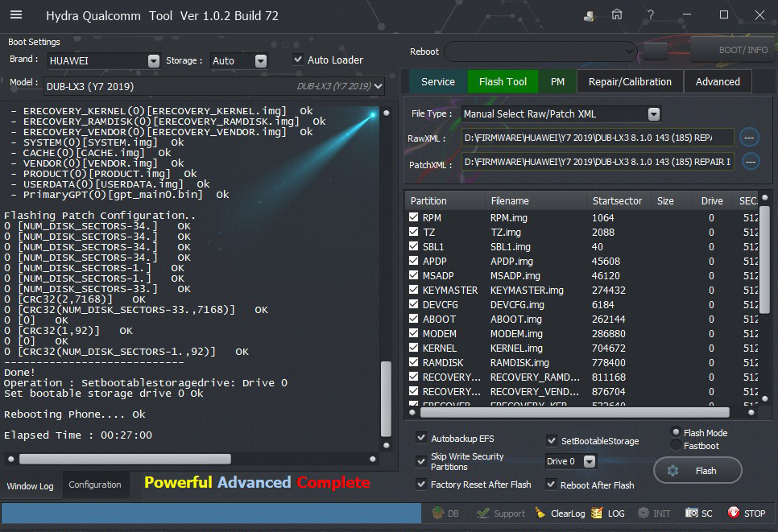Click the 'Elapsed Time : 00:27:00' log line
Image resolution: width=778 pixels, height=532 pixels.
(x=78, y=435)
